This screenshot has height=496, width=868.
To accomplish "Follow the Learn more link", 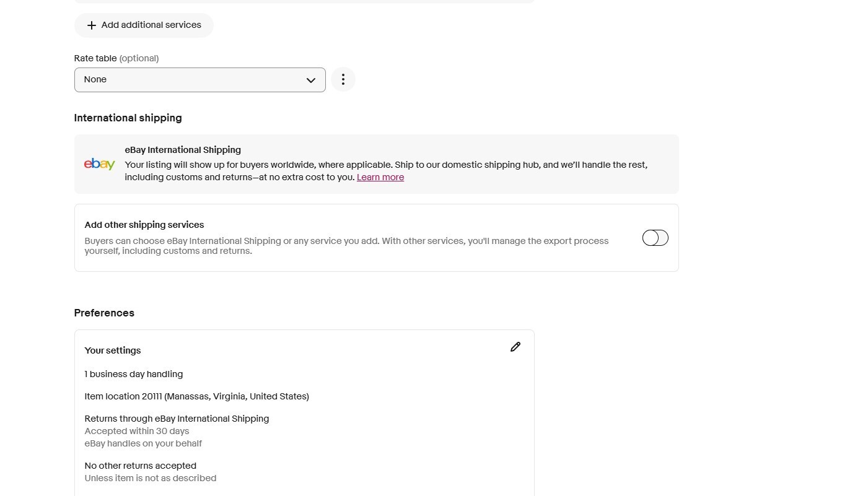I will coord(380,177).
